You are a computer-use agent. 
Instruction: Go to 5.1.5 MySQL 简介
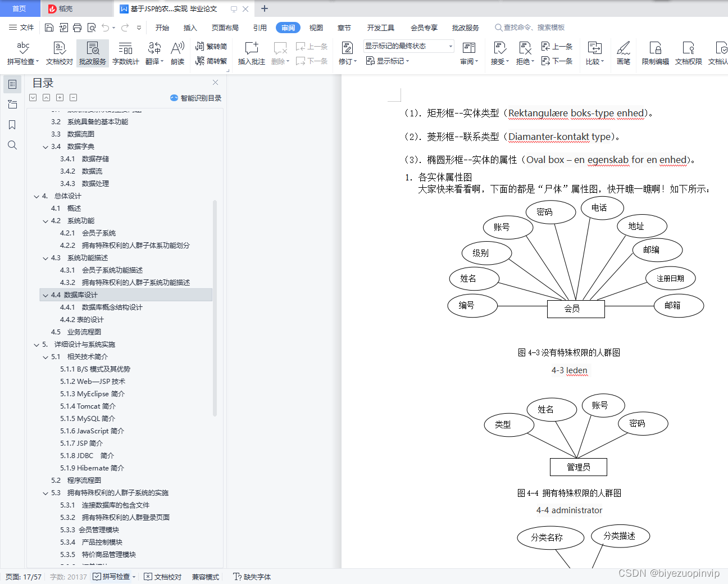pos(88,419)
